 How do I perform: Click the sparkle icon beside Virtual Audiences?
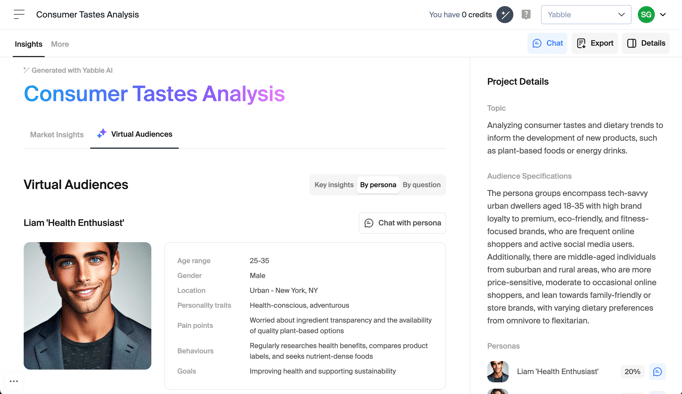(101, 134)
